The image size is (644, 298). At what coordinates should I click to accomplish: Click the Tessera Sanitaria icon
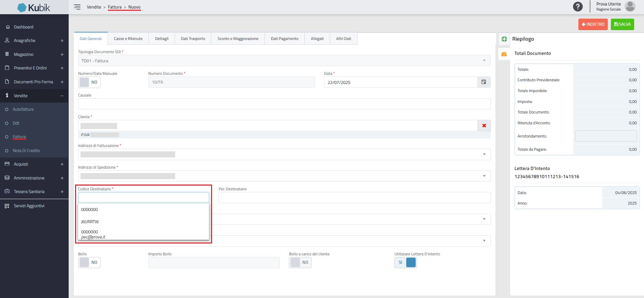coord(7,191)
